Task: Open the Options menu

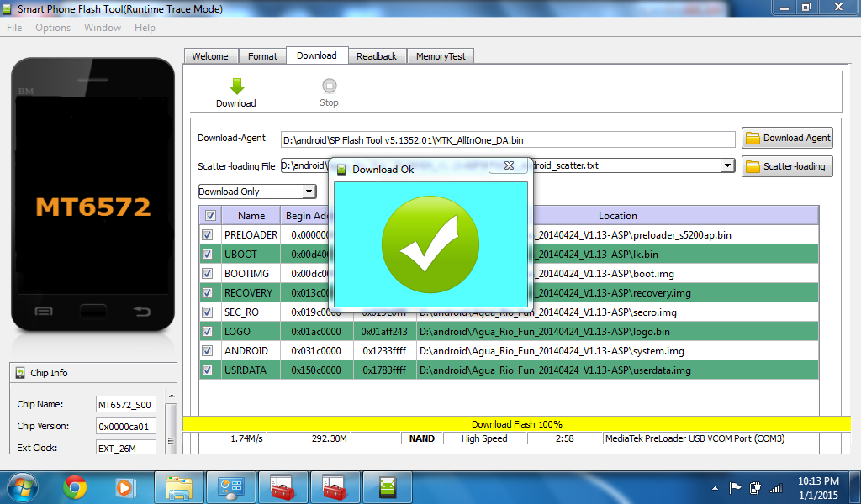Action: coord(53,28)
